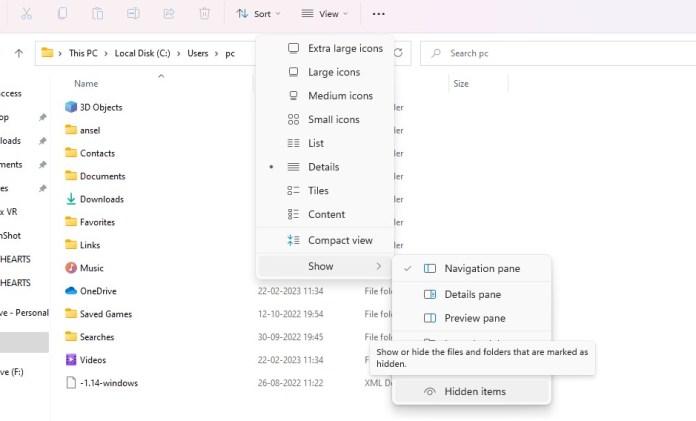Toggle the Preview pane option

tap(474, 318)
